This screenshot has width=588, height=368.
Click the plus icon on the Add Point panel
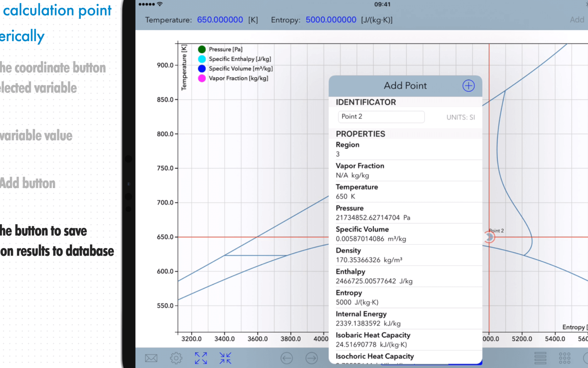pyautogui.click(x=469, y=85)
